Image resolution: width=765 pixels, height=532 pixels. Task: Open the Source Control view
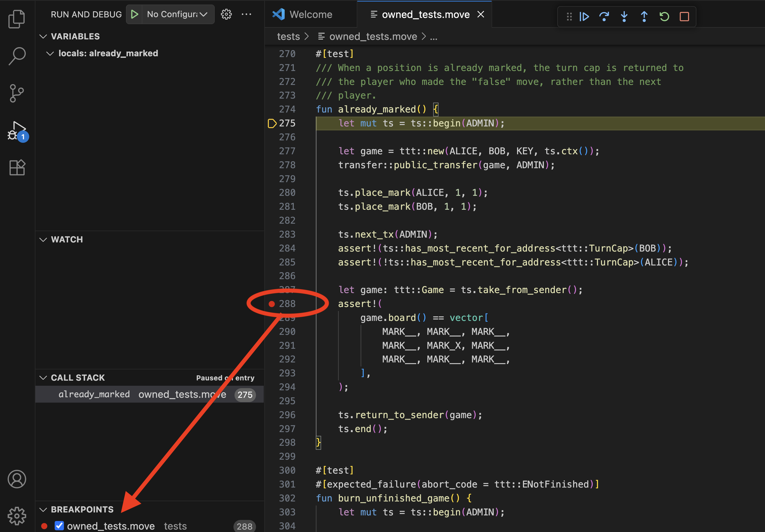[x=17, y=93]
